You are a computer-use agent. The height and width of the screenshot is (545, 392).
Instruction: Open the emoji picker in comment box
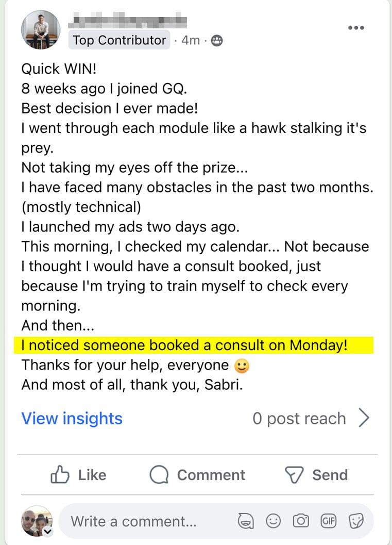(x=273, y=521)
